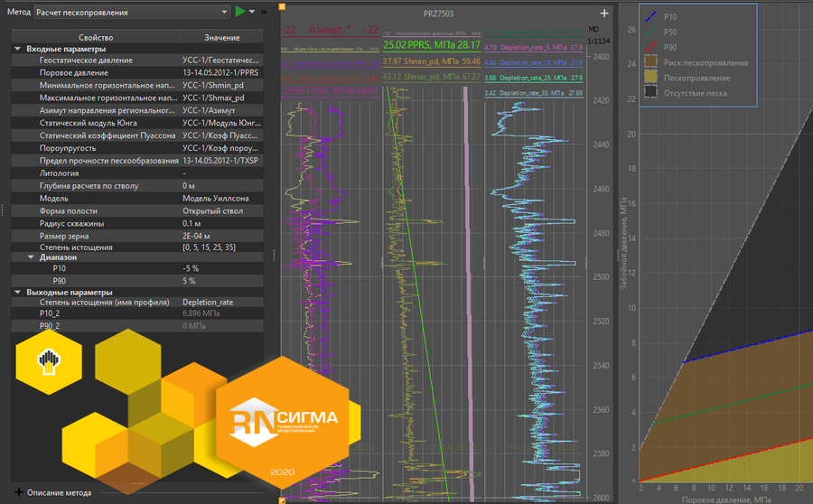Select the Радиус скважины value field
Image resolution: width=813 pixels, height=504 pixels.
[x=222, y=223]
